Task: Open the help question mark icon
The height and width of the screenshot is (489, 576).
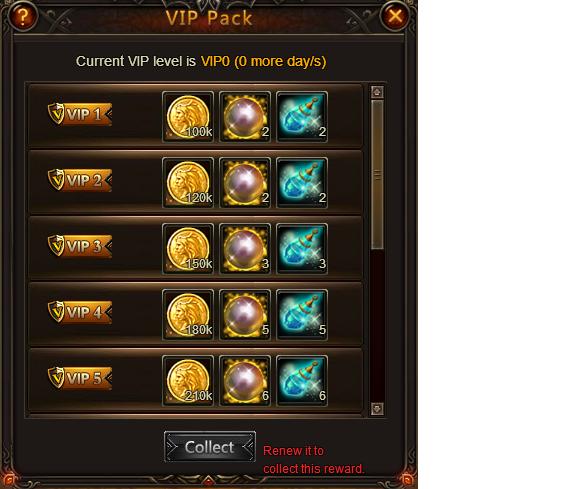Action: 22,16
